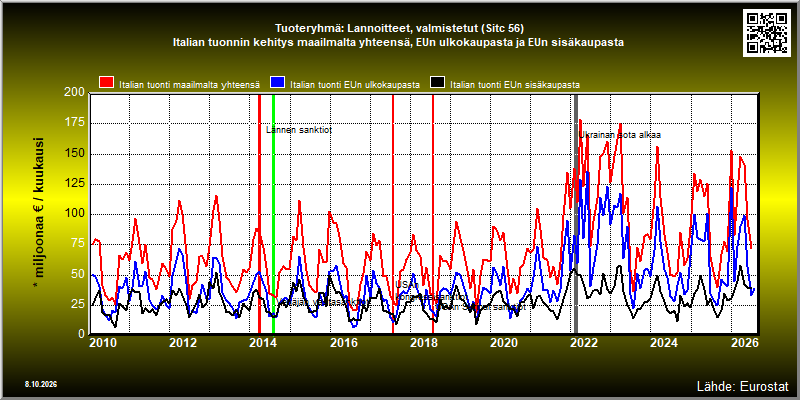This screenshot has height=400, width=800.
Task: Click the x-axis year 2026
Action: pyautogui.click(x=746, y=342)
